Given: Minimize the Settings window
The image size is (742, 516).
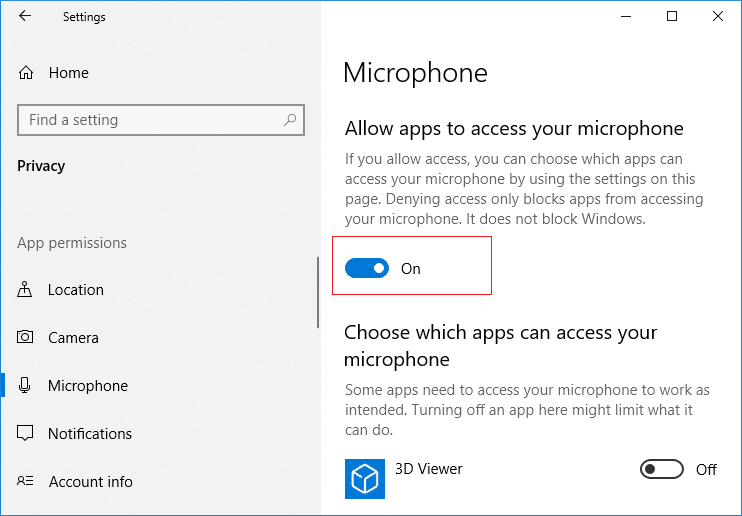Looking at the screenshot, I should pos(626,16).
